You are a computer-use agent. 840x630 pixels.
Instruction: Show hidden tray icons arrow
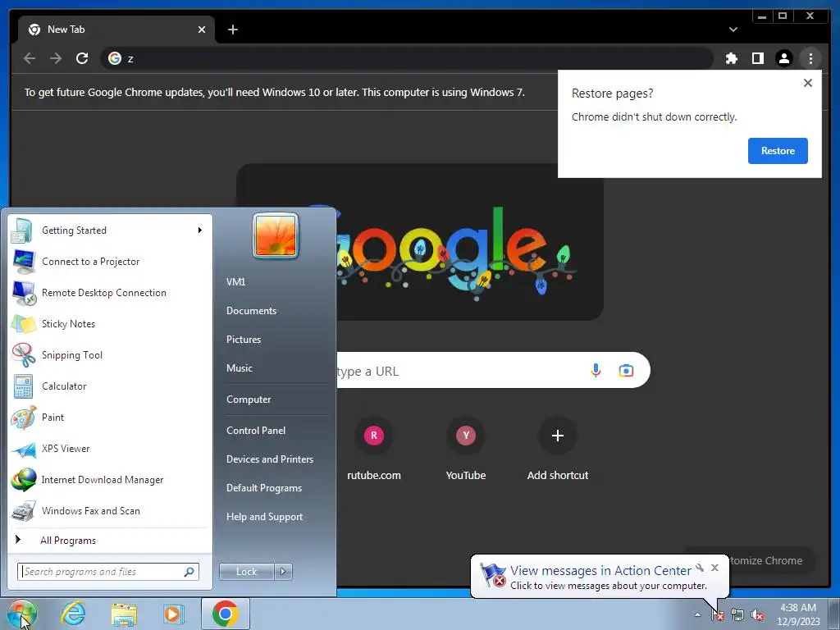click(x=697, y=614)
